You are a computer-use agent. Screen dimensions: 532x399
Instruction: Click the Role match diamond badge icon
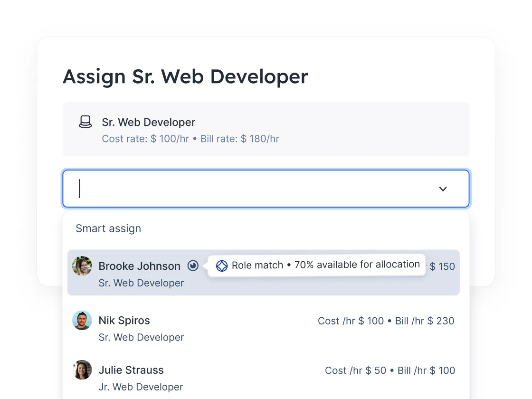point(222,266)
